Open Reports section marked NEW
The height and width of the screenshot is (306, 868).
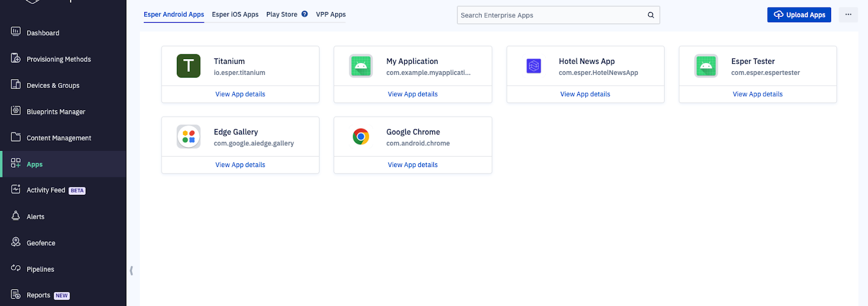click(39, 295)
